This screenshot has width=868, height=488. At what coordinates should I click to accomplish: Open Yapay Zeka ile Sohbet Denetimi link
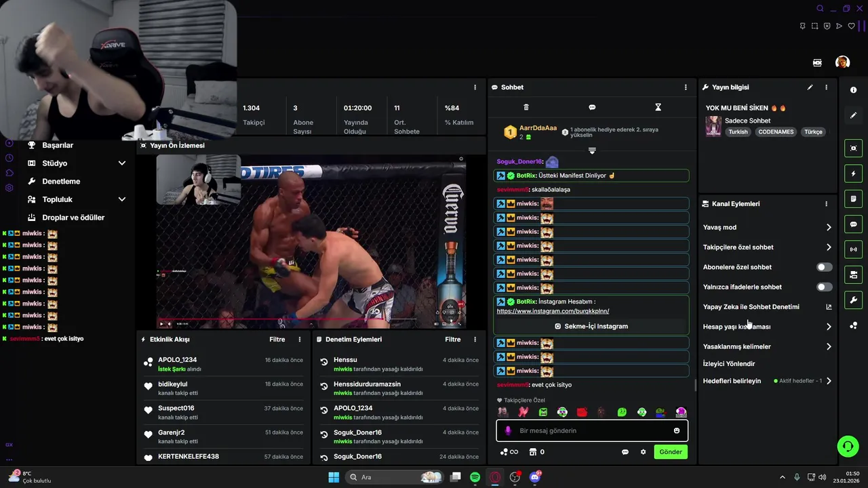click(751, 307)
